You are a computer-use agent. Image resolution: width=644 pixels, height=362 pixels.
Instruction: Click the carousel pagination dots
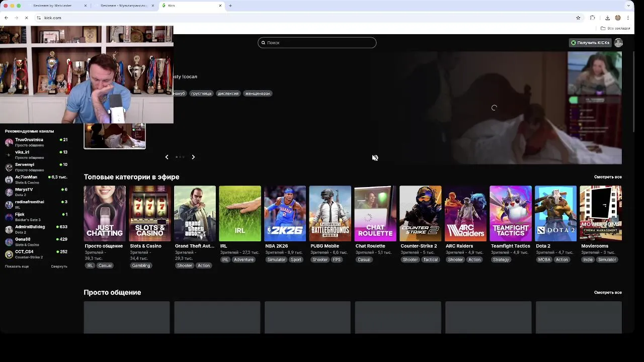[180, 157]
